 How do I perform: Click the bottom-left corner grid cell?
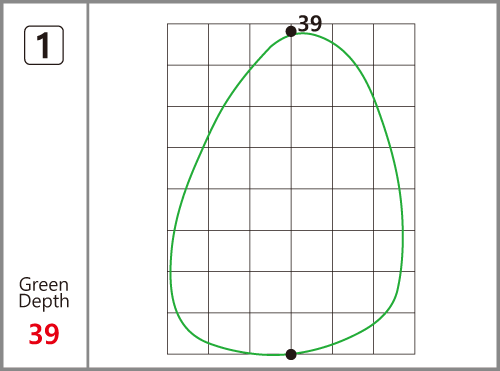[x=188, y=333]
